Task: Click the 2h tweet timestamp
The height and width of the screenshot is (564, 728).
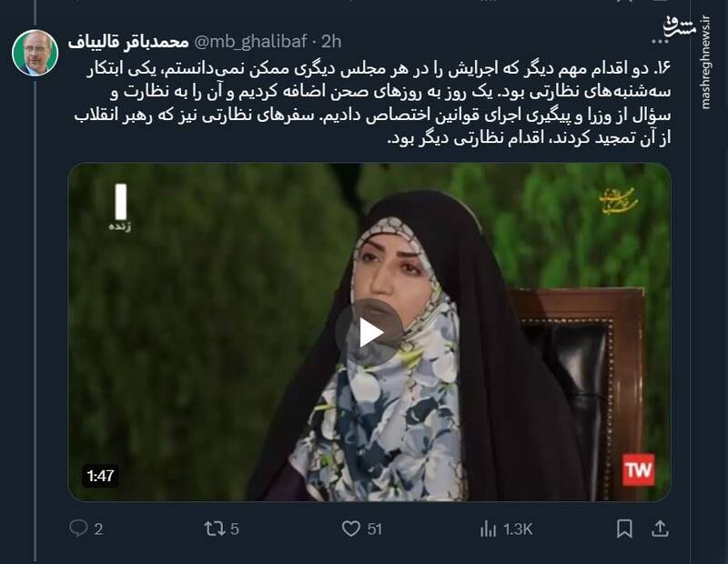Action: click(x=331, y=42)
